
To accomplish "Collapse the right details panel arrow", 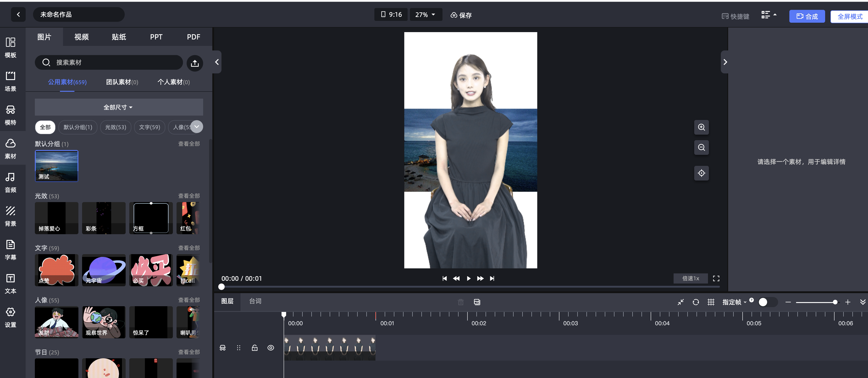I will pyautogui.click(x=725, y=62).
